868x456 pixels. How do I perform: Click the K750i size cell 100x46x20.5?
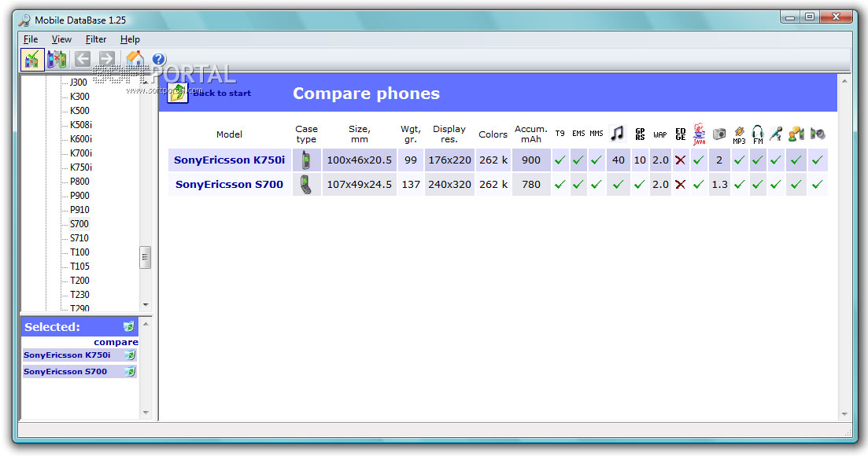click(x=360, y=160)
